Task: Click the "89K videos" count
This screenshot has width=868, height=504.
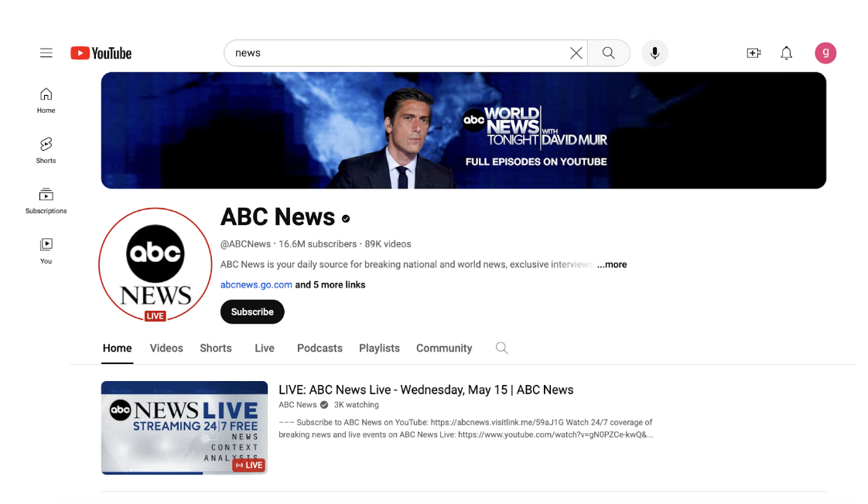Action: tap(388, 244)
